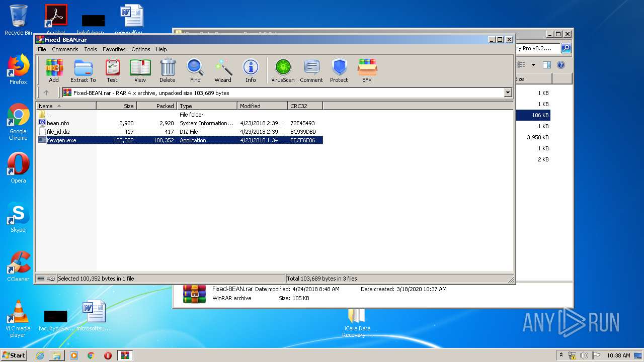Screen dimensions: 644x362
Task: Click Recycle Bin desktop icon
Action: [18, 20]
